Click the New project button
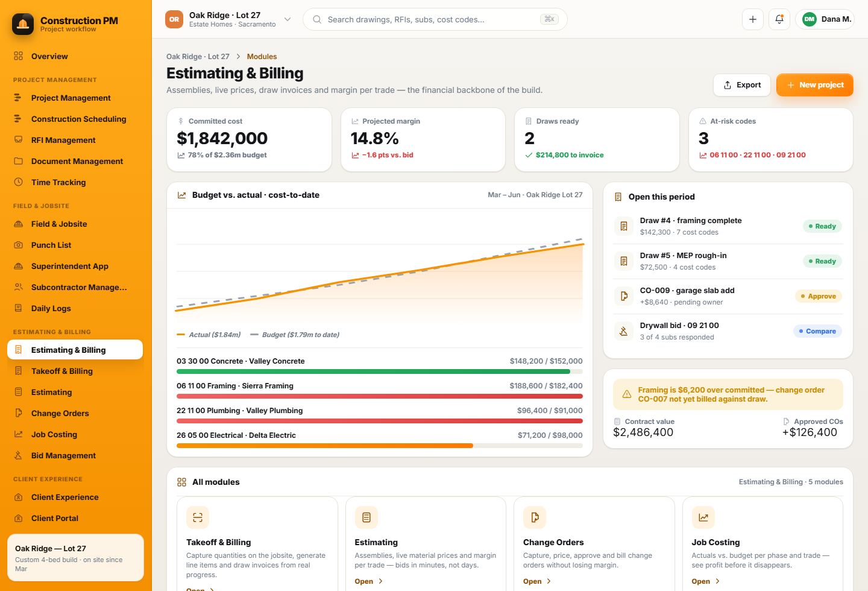Image resolution: width=868 pixels, height=591 pixels. pyautogui.click(x=815, y=85)
